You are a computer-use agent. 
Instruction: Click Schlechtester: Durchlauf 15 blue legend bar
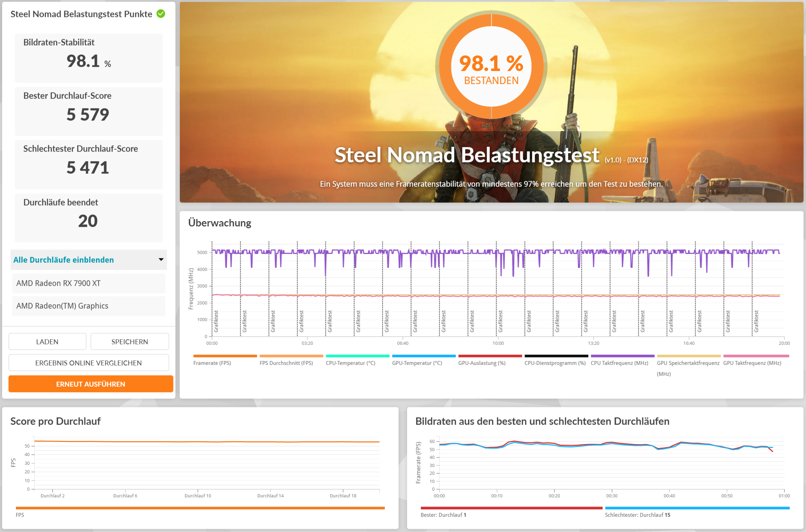coord(697,508)
